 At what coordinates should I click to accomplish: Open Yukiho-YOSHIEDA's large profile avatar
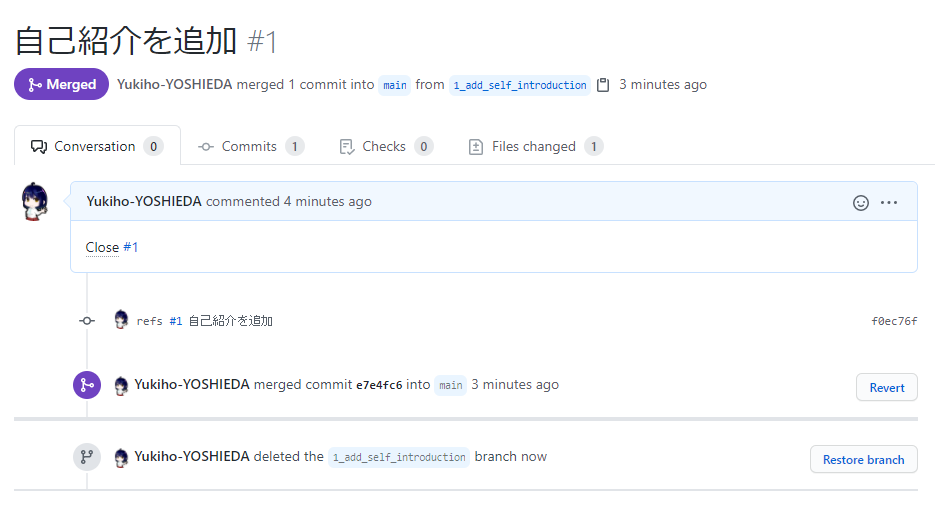tap(35, 202)
